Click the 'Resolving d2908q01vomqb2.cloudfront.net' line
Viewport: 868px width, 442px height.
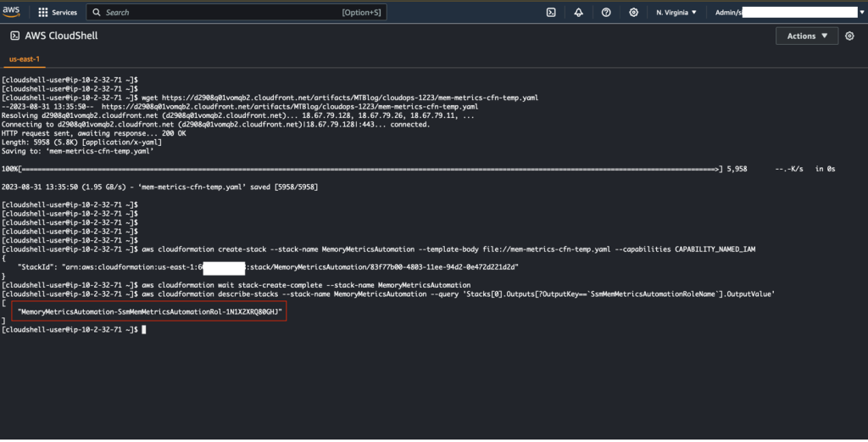[238, 115]
